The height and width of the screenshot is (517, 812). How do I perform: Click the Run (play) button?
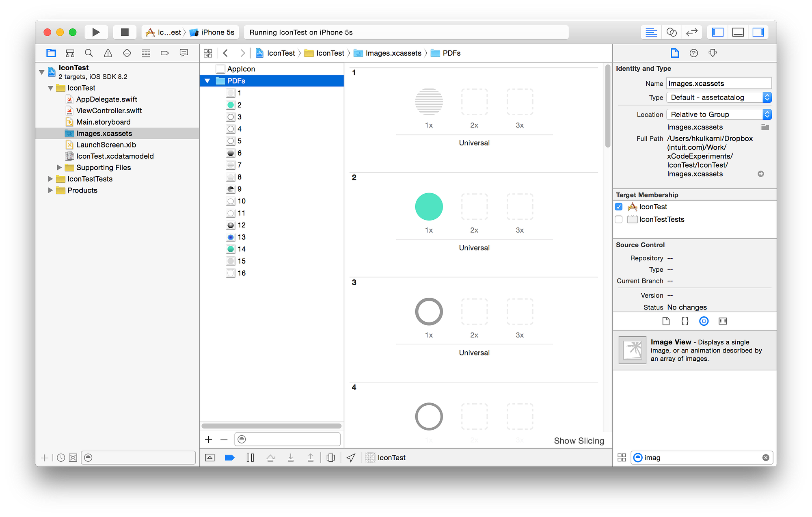point(96,32)
